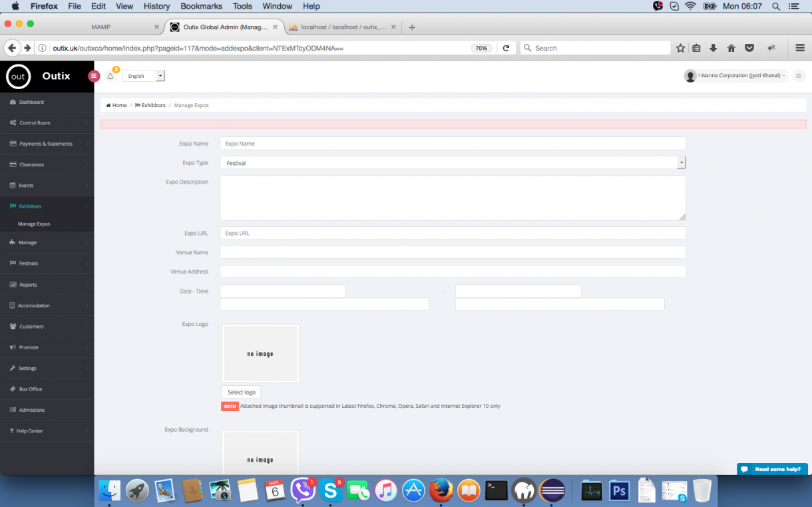Image resolution: width=812 pixels, height=507 pixels.
Task: Expand Festivals sidebar section
Action: [47, 263]
